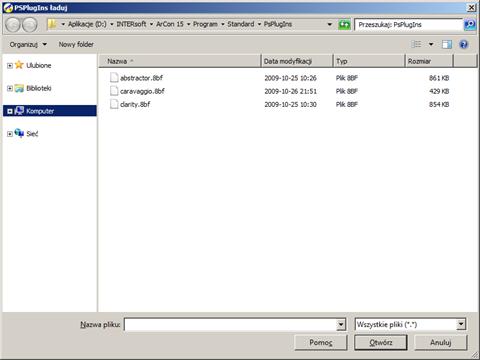Select the file name caravaggio.8bf
Image resolution: width=480 pixels, height=360 pixels.
pos(142,91)
